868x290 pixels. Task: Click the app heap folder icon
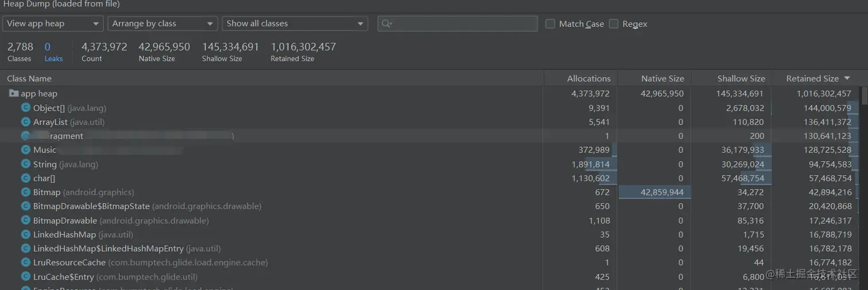pyautogui.click(x=14, y=93)
